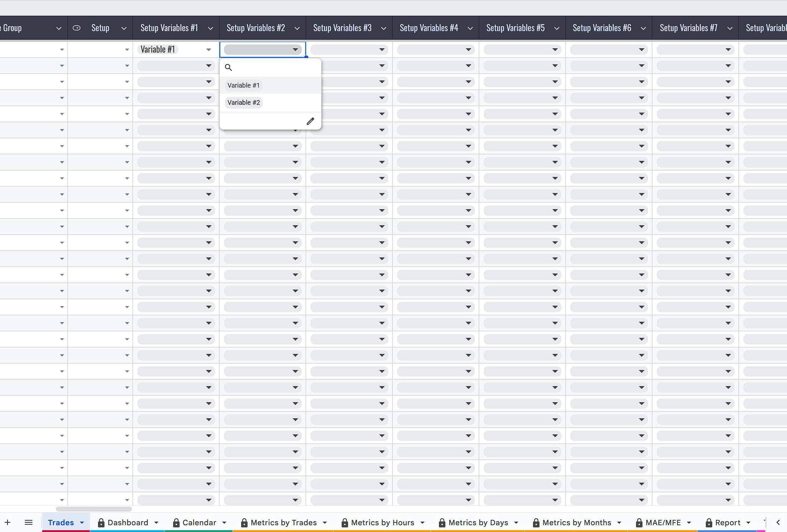The image size is (787, 532).
Task: Expand the Variable #1 cell dropdown arrow
Action: point(209,50)
